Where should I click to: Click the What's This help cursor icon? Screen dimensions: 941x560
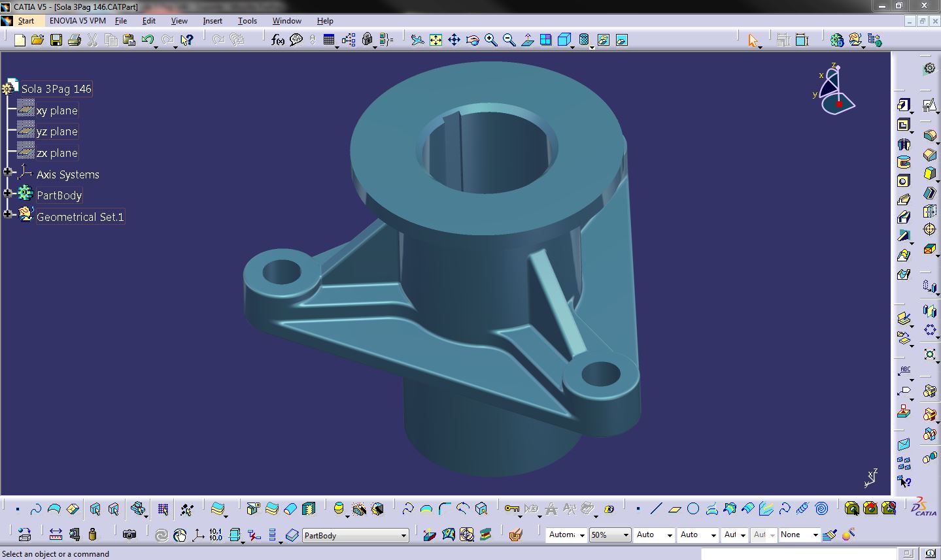coord(187,41)
